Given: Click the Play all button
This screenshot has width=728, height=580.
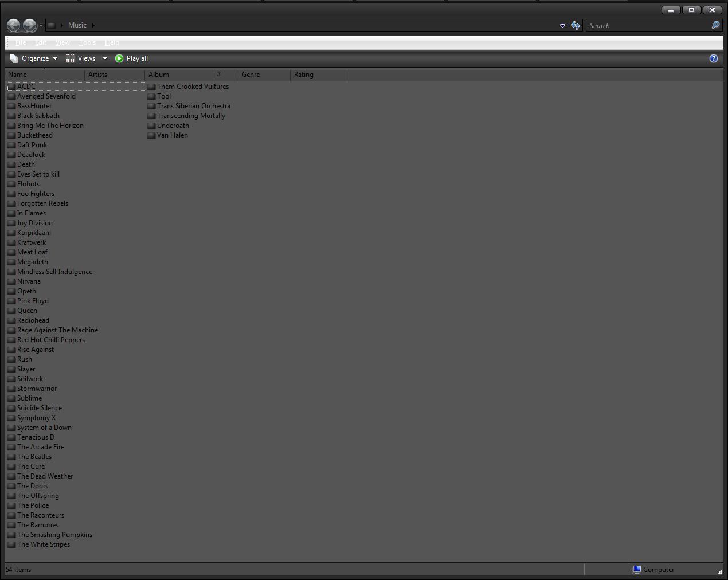Looking at the screenshot, I should (132, 58).
